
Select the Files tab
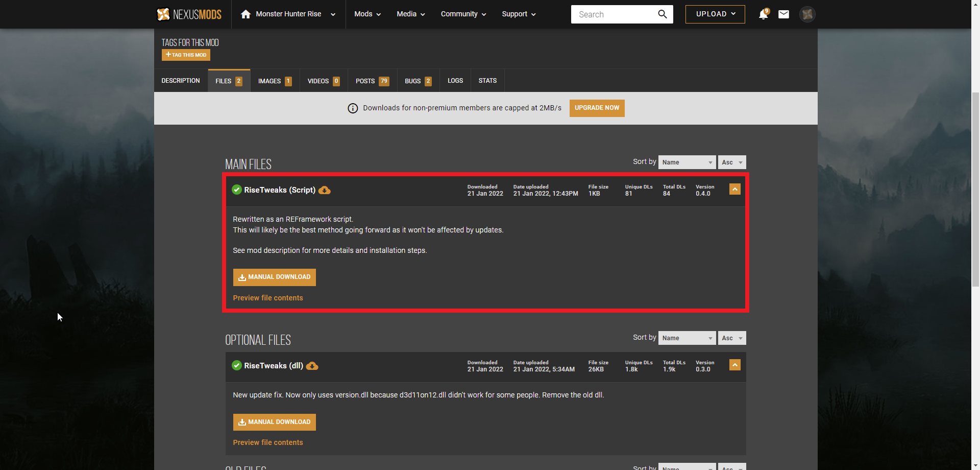pyautogui.click(x=229, y=81)
